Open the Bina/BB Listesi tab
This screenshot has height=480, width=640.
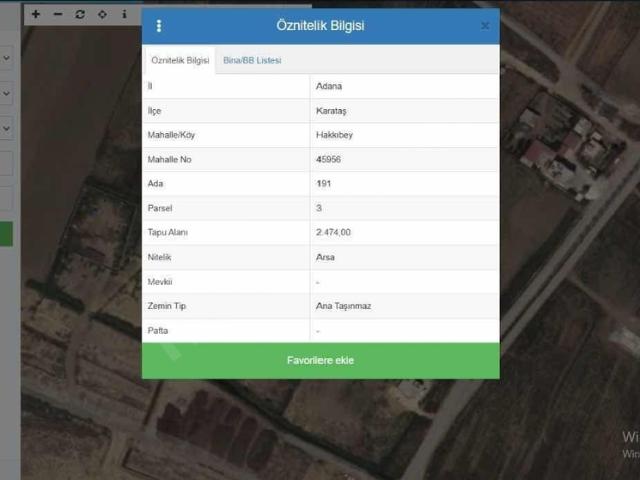coord(252,60)
